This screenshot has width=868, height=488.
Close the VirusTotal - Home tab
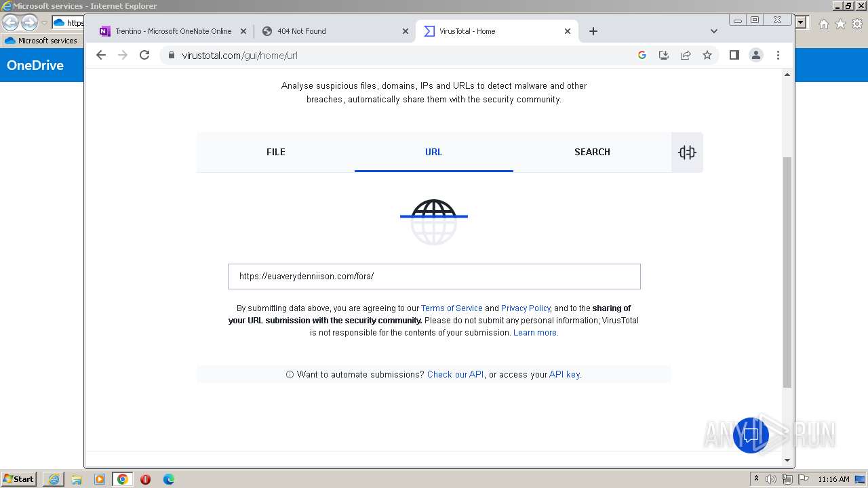coord(568,31)
